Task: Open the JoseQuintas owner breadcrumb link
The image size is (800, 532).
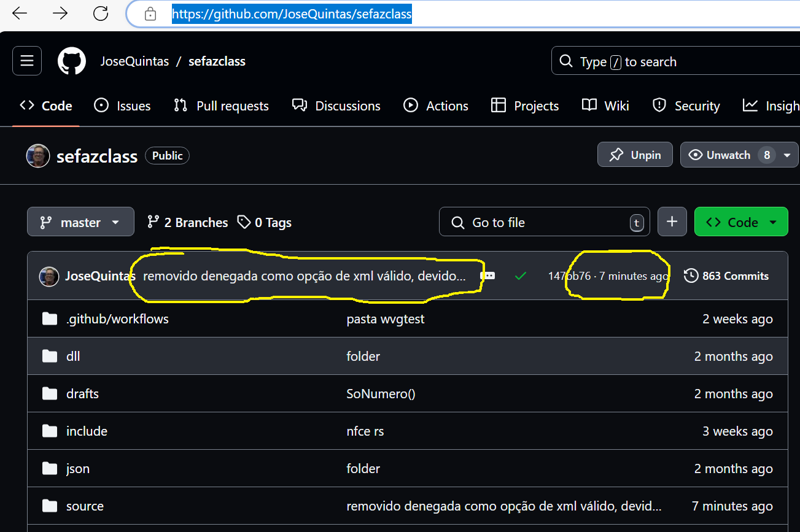Action: [x=135, y=61]
